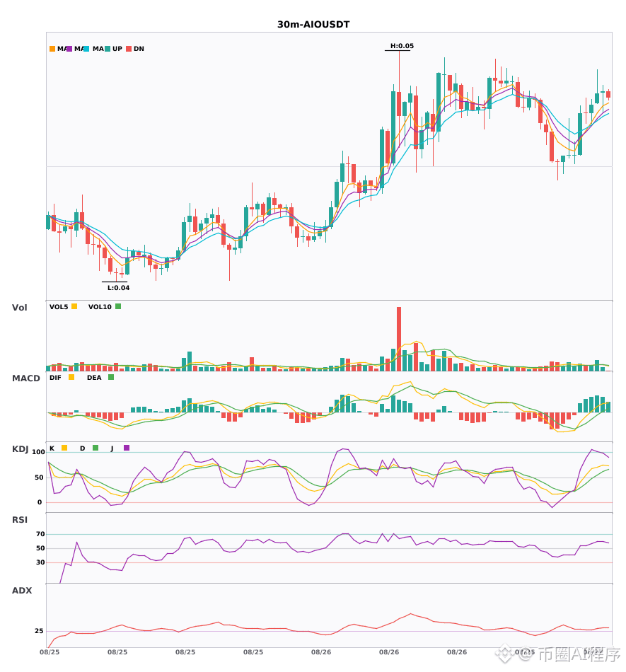Viewport: 626px width, 672px height.
Task: Click the H:0.05 high price label
Action: point(402,46)
